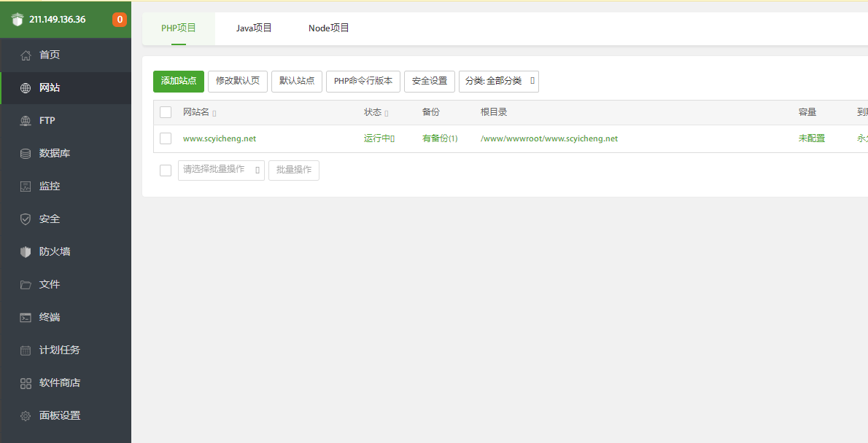868x443 pixels.
Task: Click the home icon for 首页
Action: click(x=26, y=55)
